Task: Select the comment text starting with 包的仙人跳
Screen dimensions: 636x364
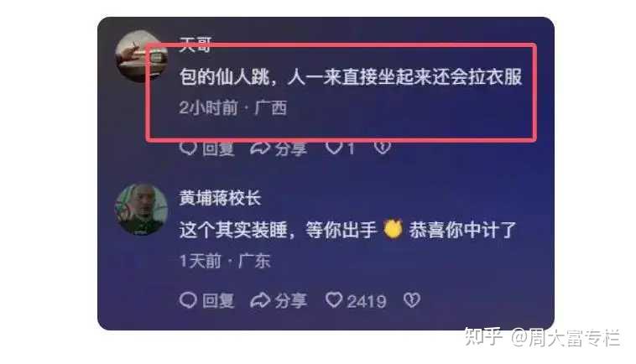Action: pyautogui.click(x=351, y=76)
